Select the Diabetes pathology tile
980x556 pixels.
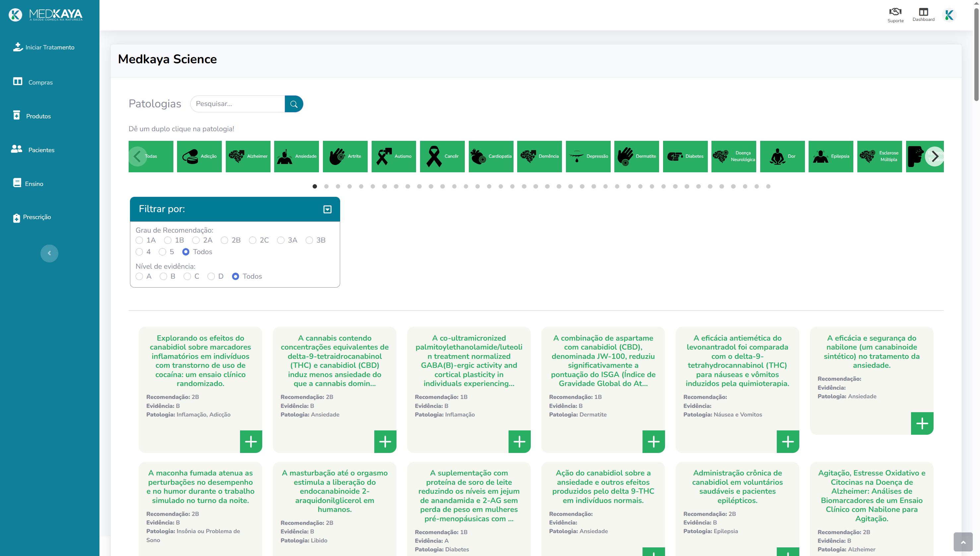[685, 157]
